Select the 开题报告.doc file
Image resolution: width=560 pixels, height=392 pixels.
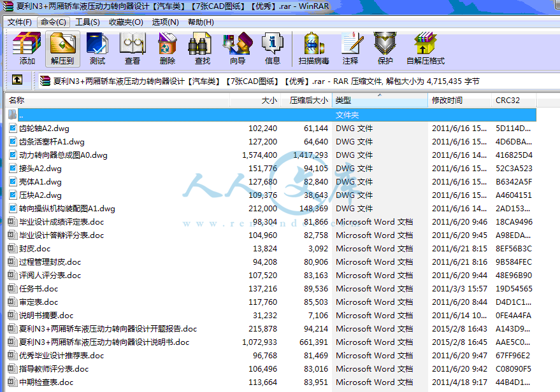click(x=108, y=329)
